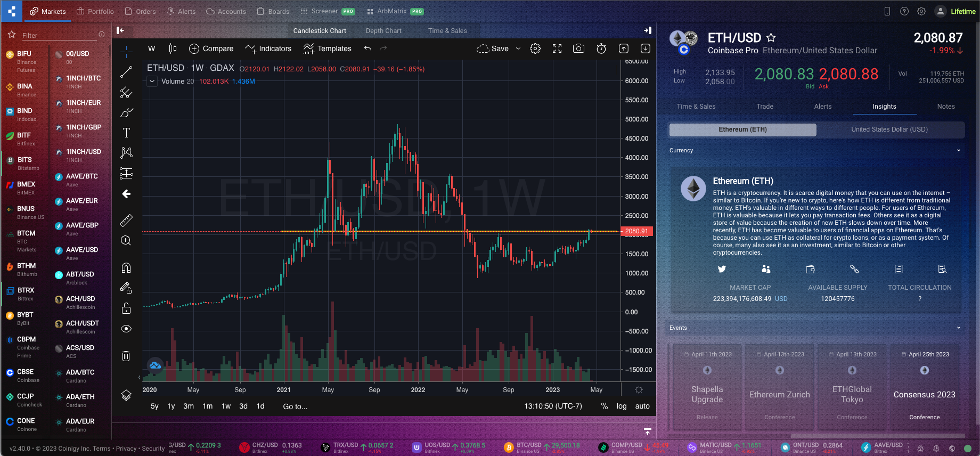Open the patterns drawing tool
This screenshot has width=980, height=456.
click(126, 153)
